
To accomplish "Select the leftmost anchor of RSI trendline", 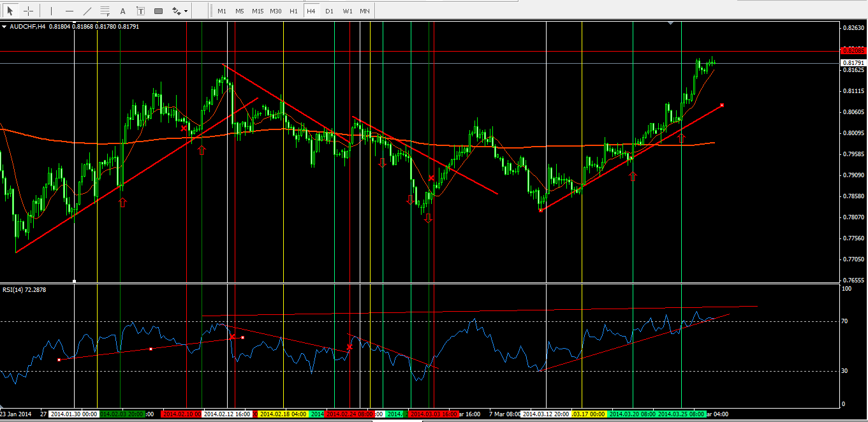I will (x=59, y=360).
